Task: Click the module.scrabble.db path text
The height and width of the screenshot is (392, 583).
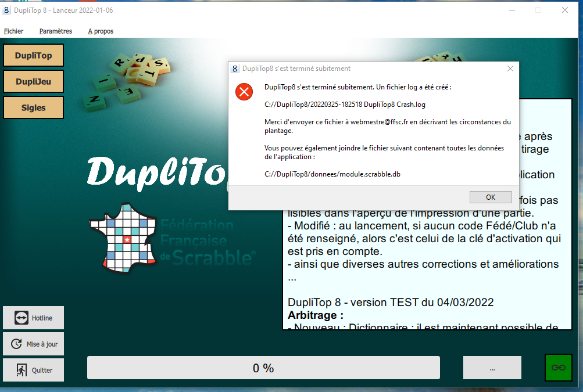Action: point(332,174)
